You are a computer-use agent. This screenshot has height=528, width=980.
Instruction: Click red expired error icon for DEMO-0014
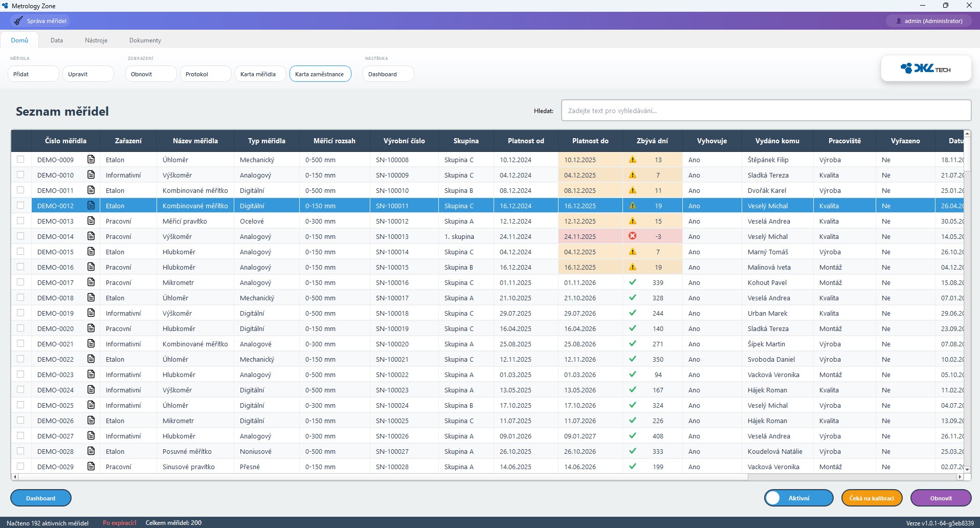tap(633, 236)
